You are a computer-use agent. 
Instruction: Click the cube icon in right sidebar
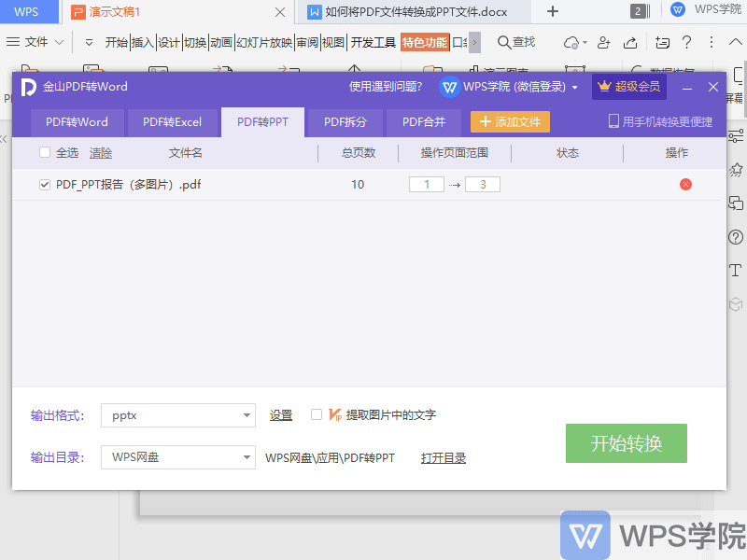(x=736, y=304)
